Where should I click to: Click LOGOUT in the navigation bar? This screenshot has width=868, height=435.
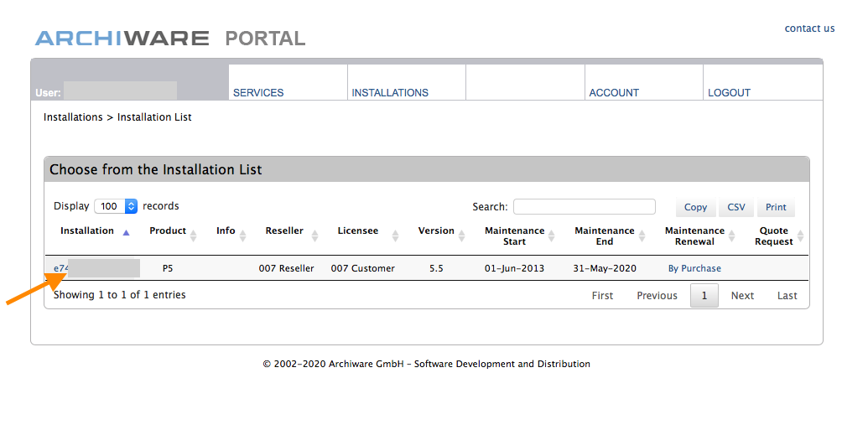click(729, 92)
